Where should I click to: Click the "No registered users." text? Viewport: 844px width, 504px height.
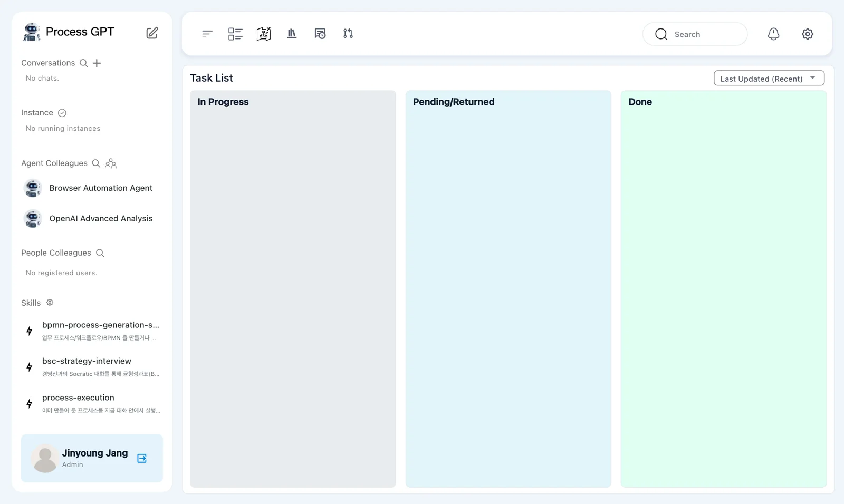62,273
